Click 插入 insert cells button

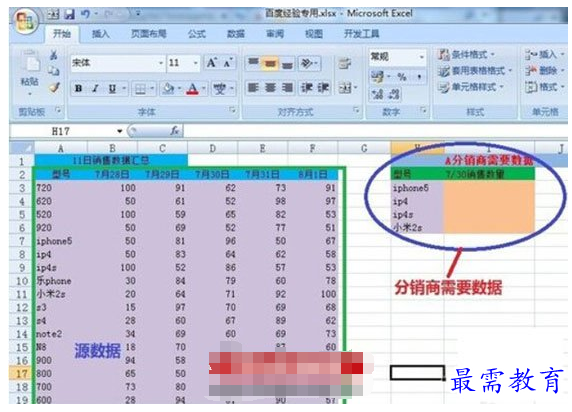(545, 55)
